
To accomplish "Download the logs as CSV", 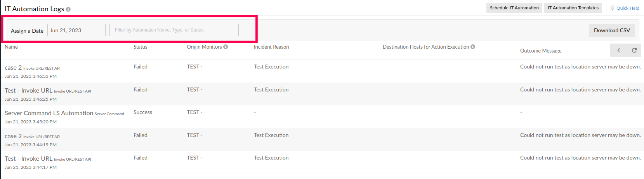I will (612, 30).
